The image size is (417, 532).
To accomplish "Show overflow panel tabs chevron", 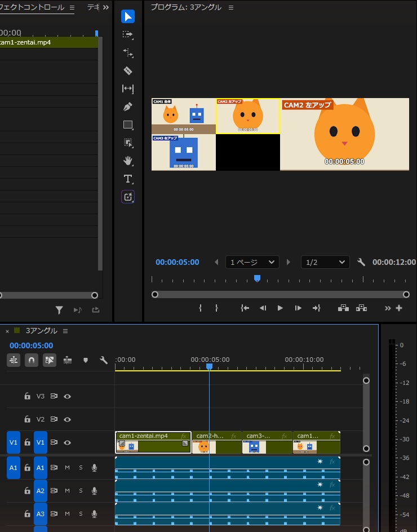I will tap(106, 7).
